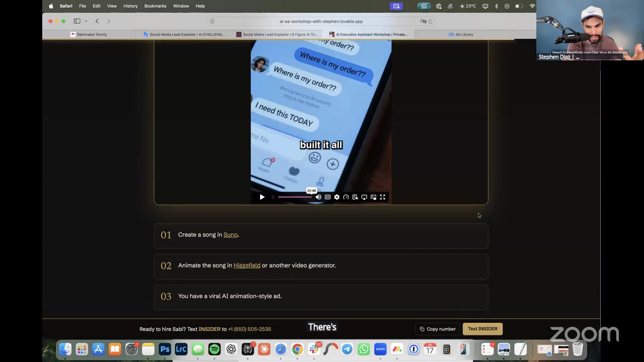Open Calendar from the Dock
This screenshot has width=644, height=362.
coord(430,349)
